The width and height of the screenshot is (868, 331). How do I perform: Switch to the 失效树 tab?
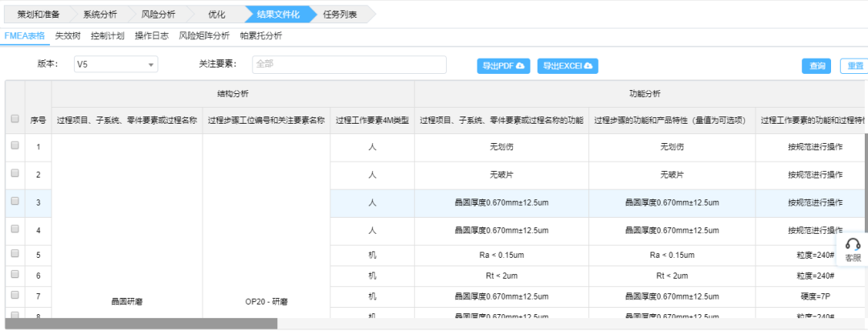point(68,36)
